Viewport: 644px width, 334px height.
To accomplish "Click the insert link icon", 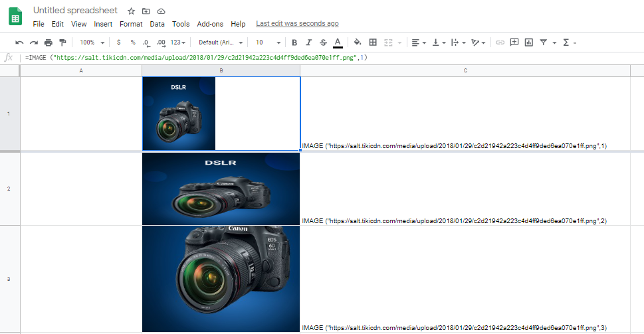I will 500,42.
